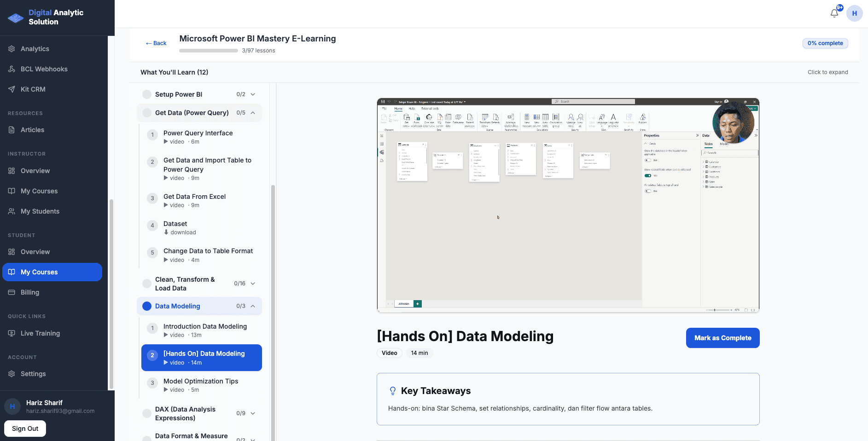Screen dimensions: 868x441
Task: Click the sidebar vertical scrollbar
Action: (111, 293)
